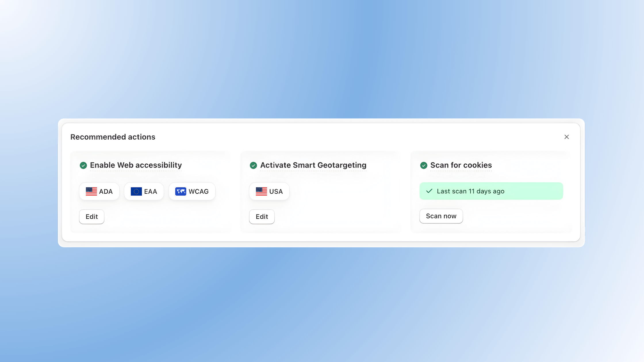644x362 pixels.
Task: Select the WCAG compliance chip
Action: [x=192, y=191]
